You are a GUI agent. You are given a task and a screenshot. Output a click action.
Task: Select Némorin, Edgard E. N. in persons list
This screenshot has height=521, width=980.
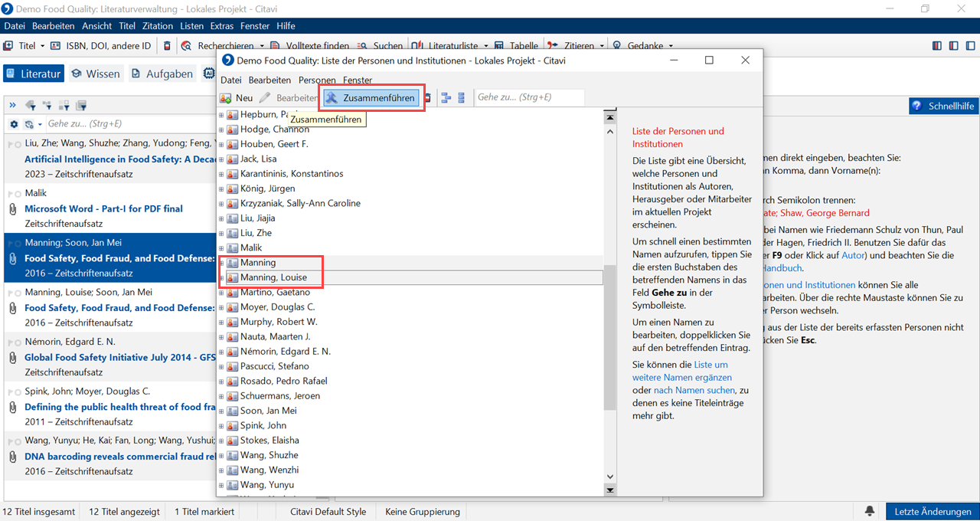tap(286, 352)
